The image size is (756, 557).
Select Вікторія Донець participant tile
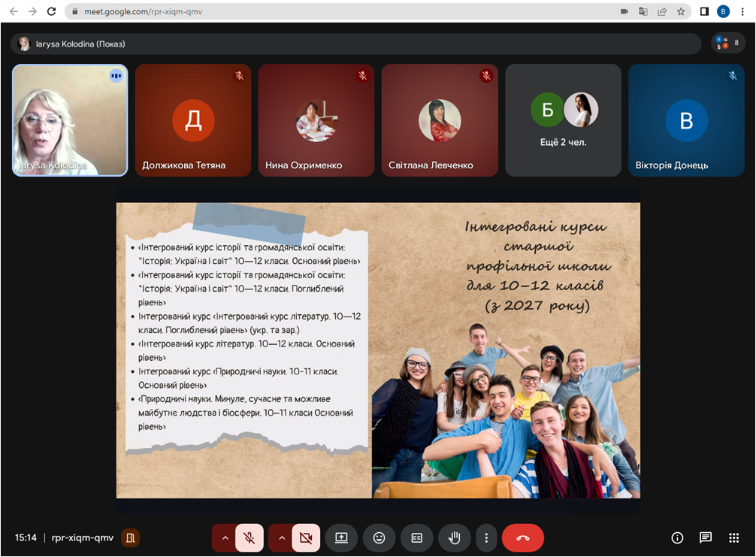click(x=686, y=120)
